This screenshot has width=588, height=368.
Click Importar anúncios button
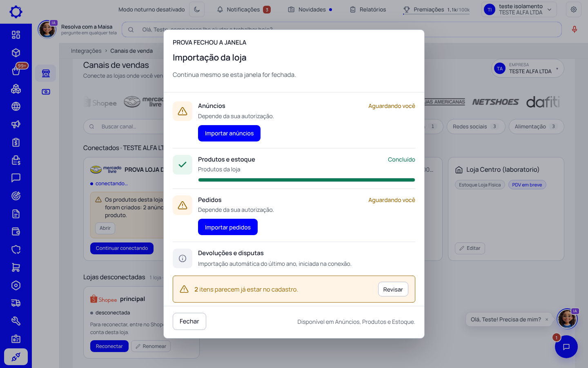tap(229, 133)
